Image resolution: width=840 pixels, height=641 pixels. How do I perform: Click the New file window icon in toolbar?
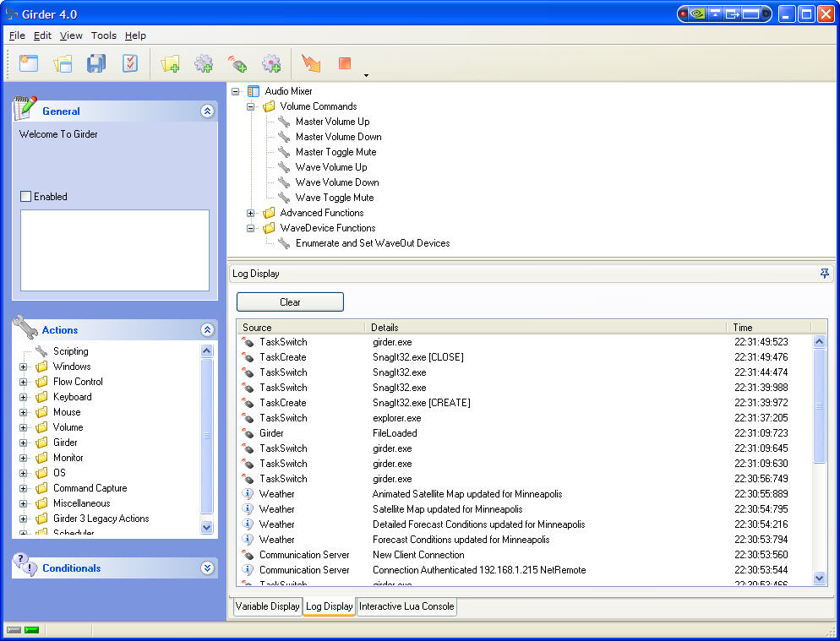click(x=29, y=63)
